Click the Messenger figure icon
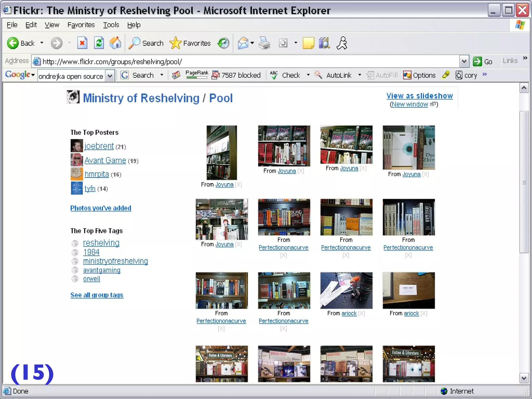This screenshot has height=399, width=532. coord(342,43)
